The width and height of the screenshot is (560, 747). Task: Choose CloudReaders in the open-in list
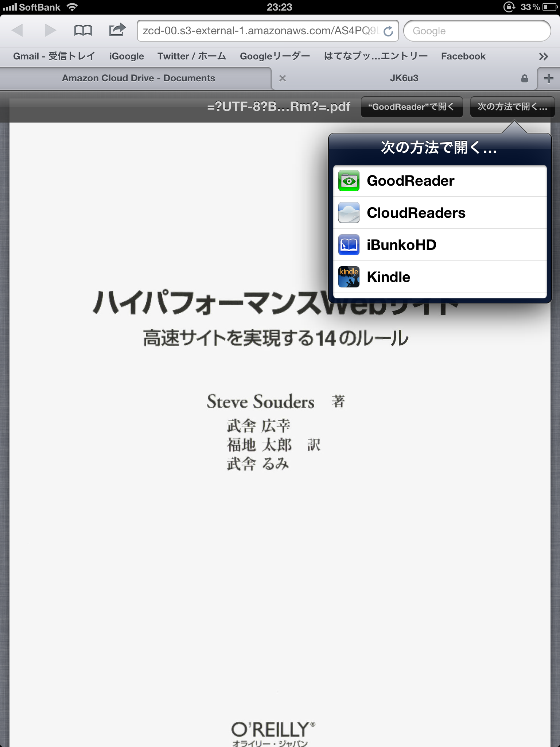click(440, 213)
